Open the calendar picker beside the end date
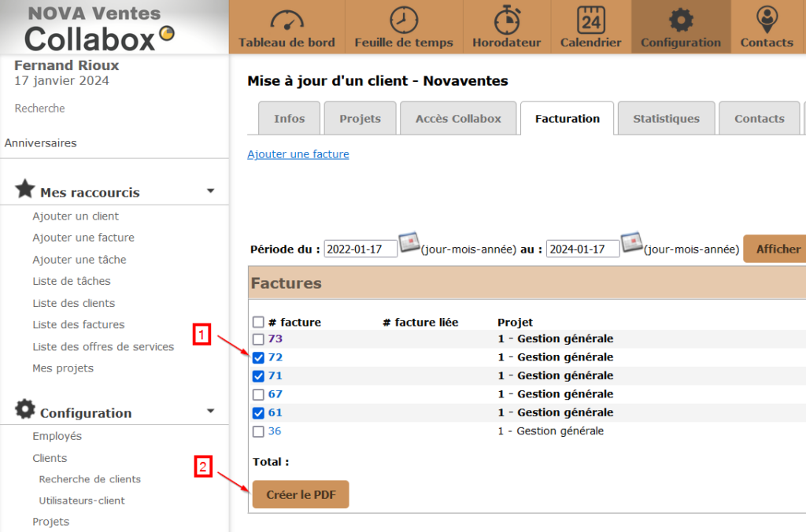The image size is (806, 532). coord(631,243)
